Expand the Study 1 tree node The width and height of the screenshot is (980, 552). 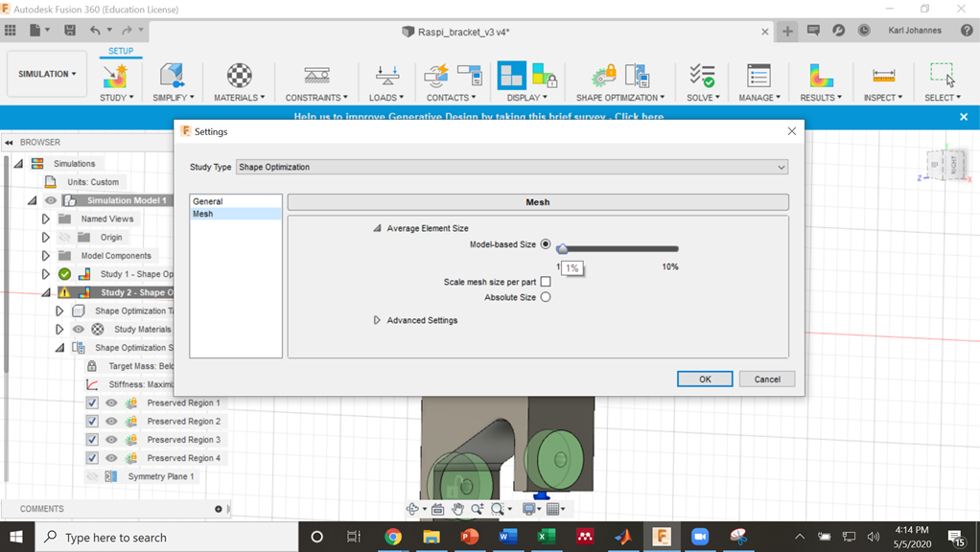(46, 273)
